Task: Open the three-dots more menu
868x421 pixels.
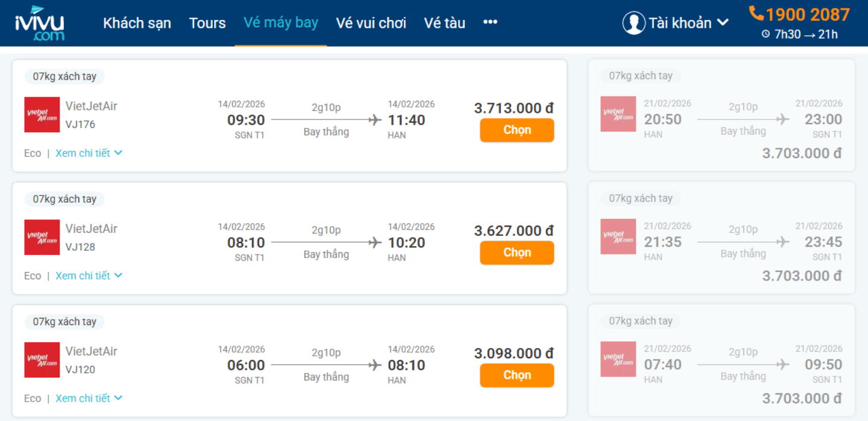Action: tap(490, 22)
